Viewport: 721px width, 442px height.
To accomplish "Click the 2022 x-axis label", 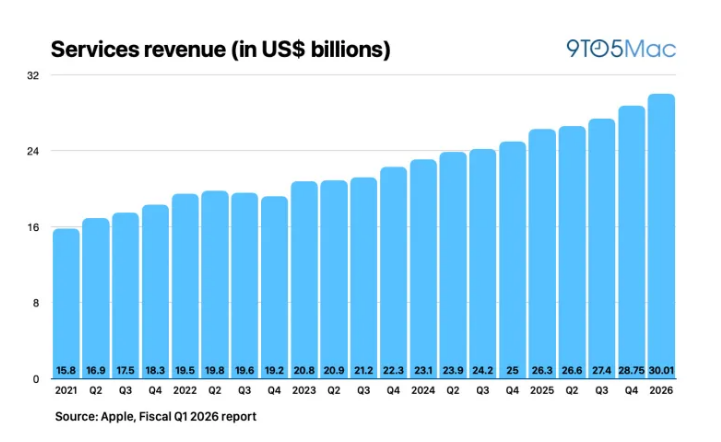I will pos(185,392).
